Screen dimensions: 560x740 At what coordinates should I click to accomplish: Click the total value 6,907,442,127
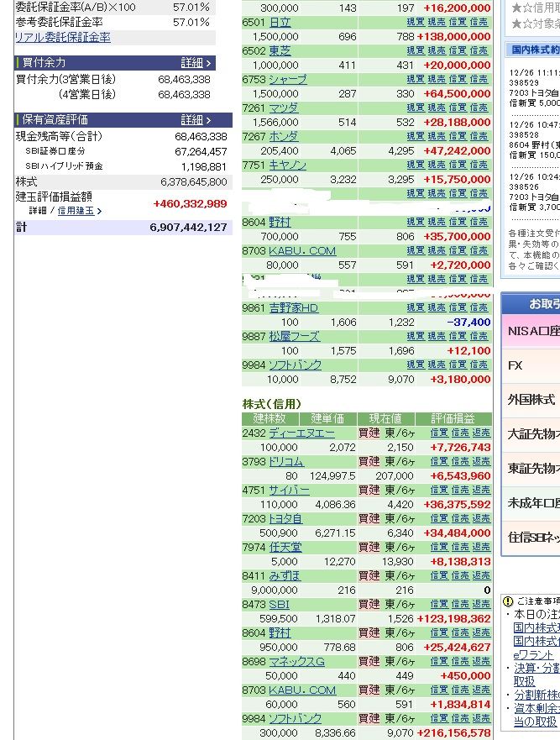(188, 228)
